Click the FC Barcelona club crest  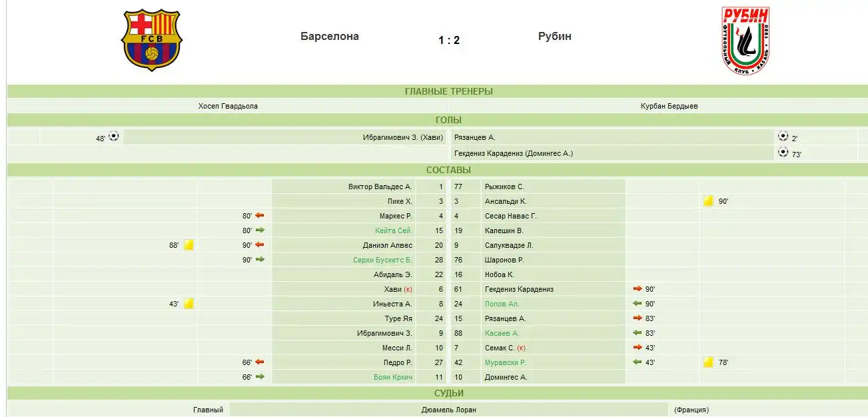tap(151, 40)
